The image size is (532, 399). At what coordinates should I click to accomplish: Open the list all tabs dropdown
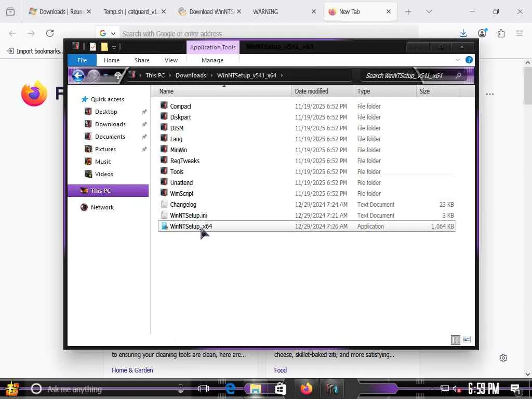(429, 12)
